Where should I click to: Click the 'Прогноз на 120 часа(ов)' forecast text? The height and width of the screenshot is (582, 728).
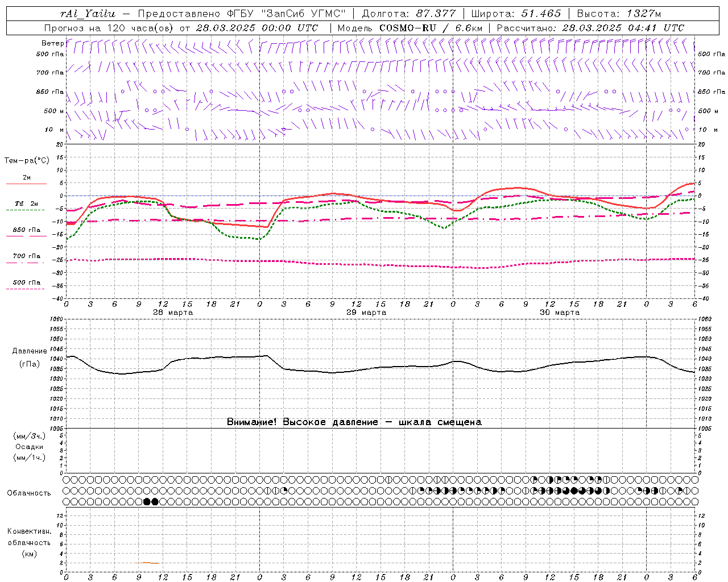tap(109, 28)
